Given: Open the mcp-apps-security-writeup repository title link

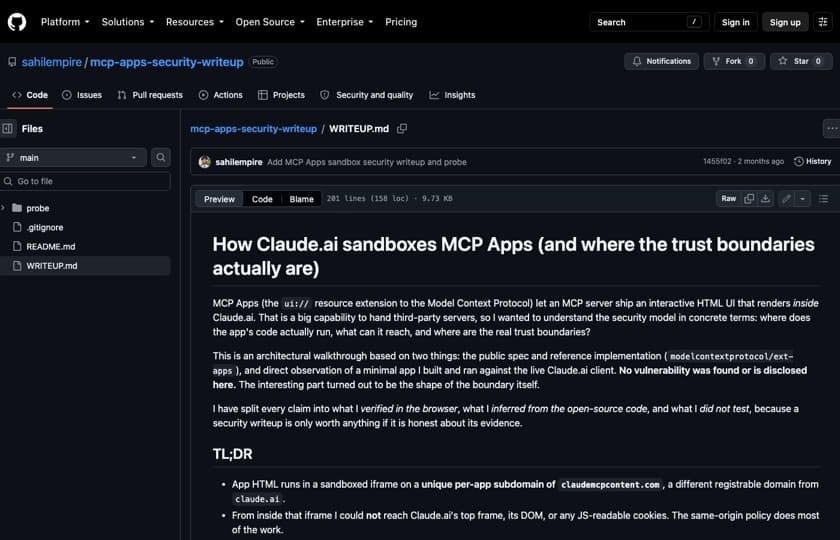Looking at the screenshot, I should click(x=167, y=62).
